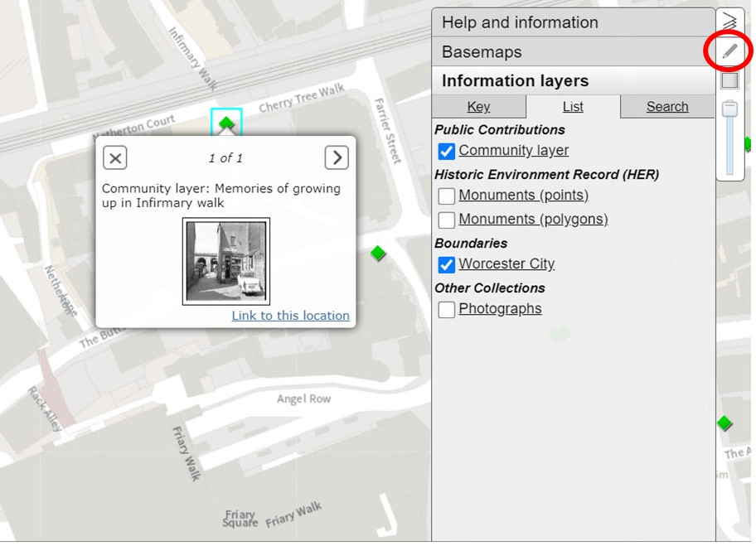Click green marker below Farrier Street
This screenshot has height=546, width=756.
click(x=378, y=253)
